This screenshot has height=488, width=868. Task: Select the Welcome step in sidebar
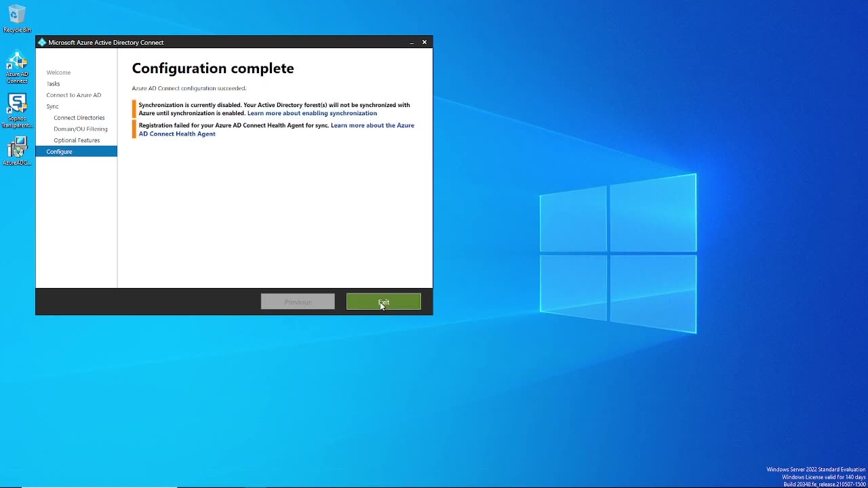point(58,73)
